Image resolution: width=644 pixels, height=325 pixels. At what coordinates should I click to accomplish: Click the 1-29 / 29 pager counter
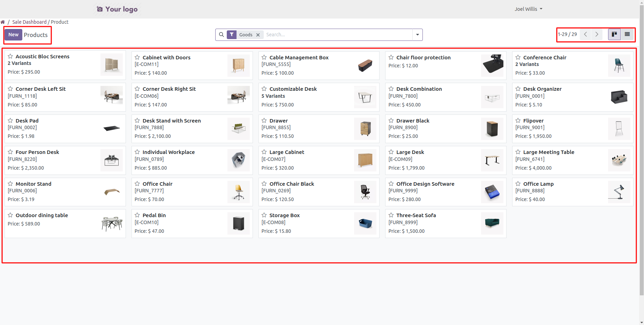(567, 34)
